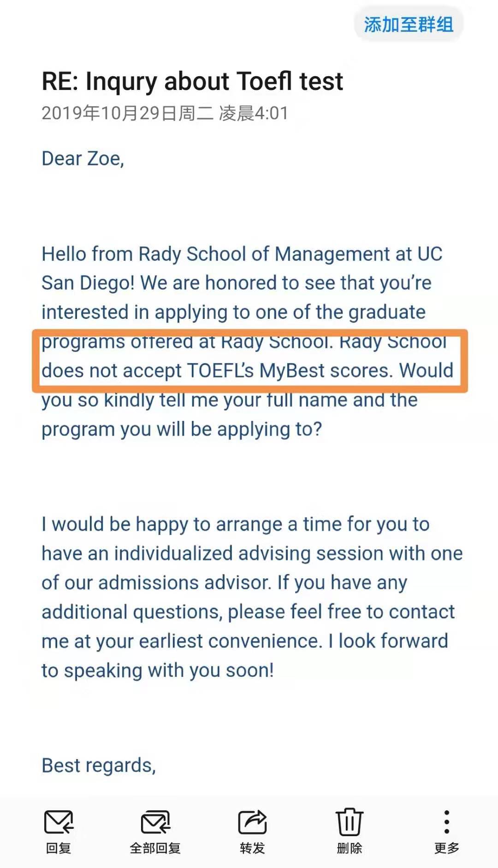
Task: Tap the 更多 label
Action: [446, 848]
